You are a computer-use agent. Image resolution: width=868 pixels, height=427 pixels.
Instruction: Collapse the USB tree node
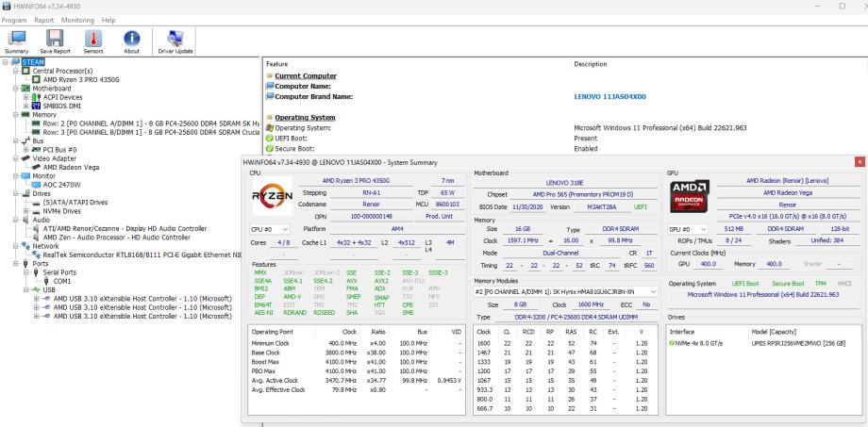coord(26,289)
